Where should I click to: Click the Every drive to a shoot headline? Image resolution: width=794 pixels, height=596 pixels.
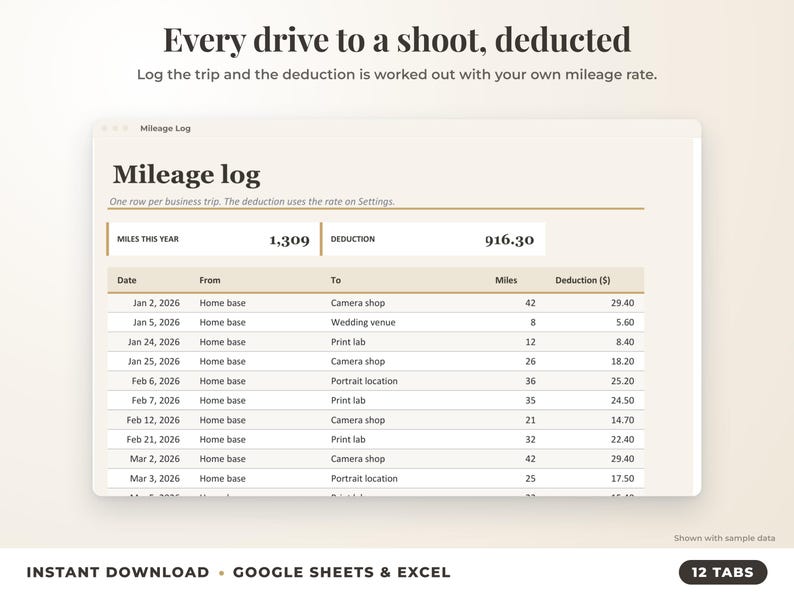[397, 39]
